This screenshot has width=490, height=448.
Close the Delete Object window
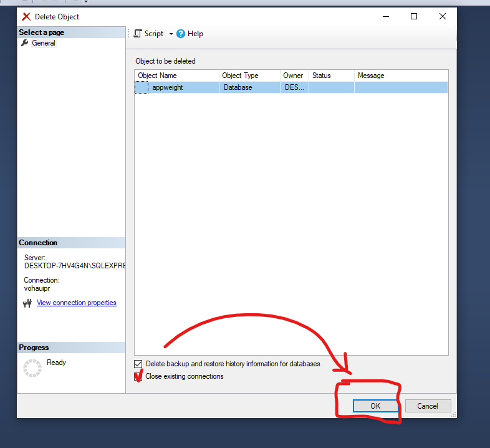pos(443,16)
